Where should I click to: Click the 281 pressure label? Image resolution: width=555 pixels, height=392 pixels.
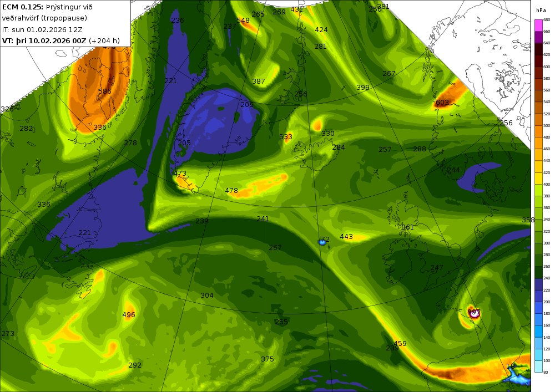pos(320,47)
